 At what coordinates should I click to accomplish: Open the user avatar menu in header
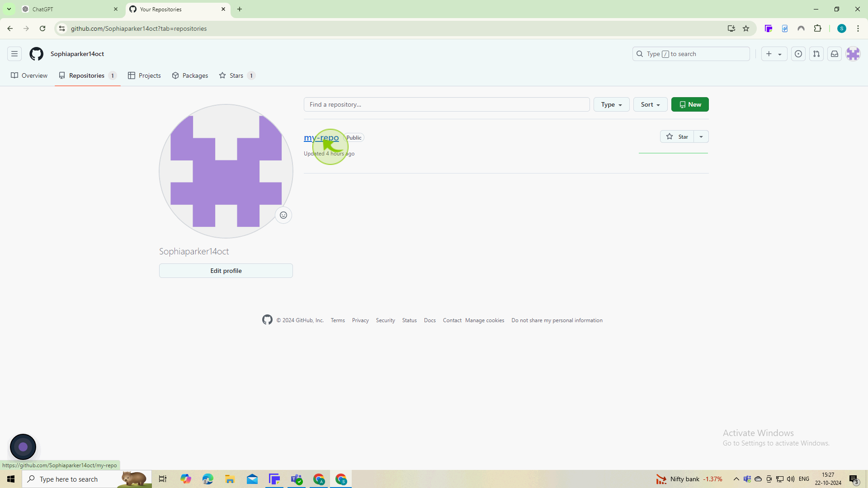853,54
